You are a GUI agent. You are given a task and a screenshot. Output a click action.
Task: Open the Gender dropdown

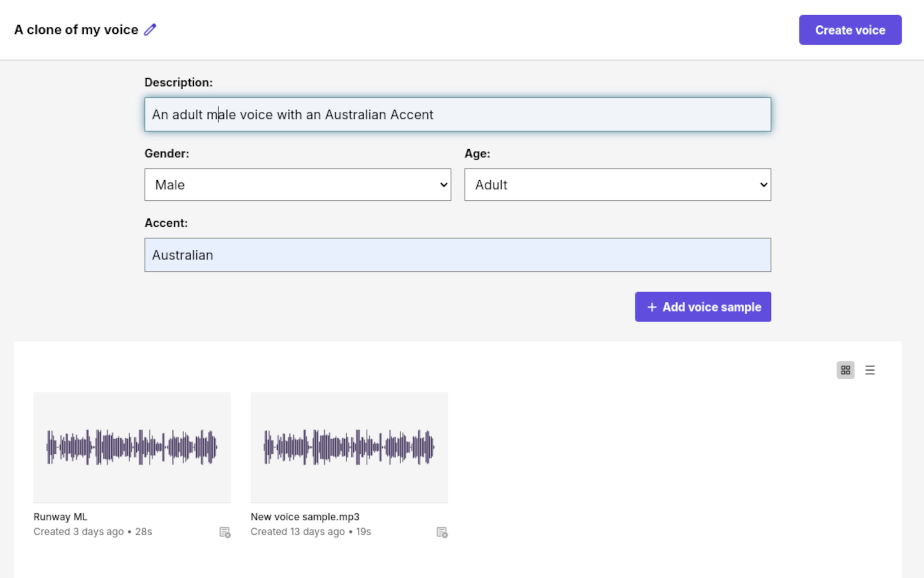click(x=298, y=185)
